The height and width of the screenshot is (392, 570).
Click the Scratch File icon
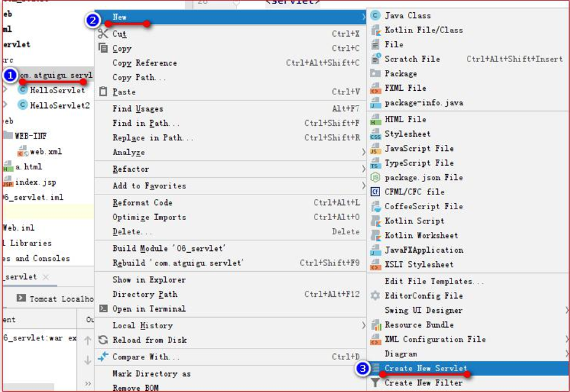point(375,59)
